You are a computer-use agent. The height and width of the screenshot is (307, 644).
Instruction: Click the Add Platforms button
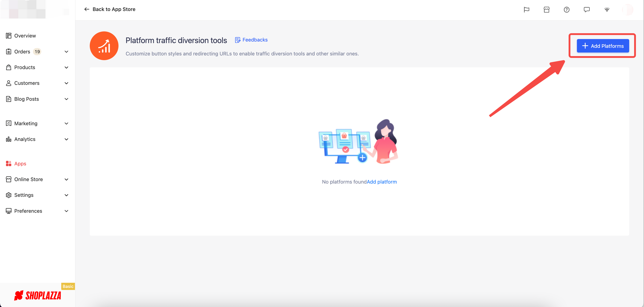point(603,46)
